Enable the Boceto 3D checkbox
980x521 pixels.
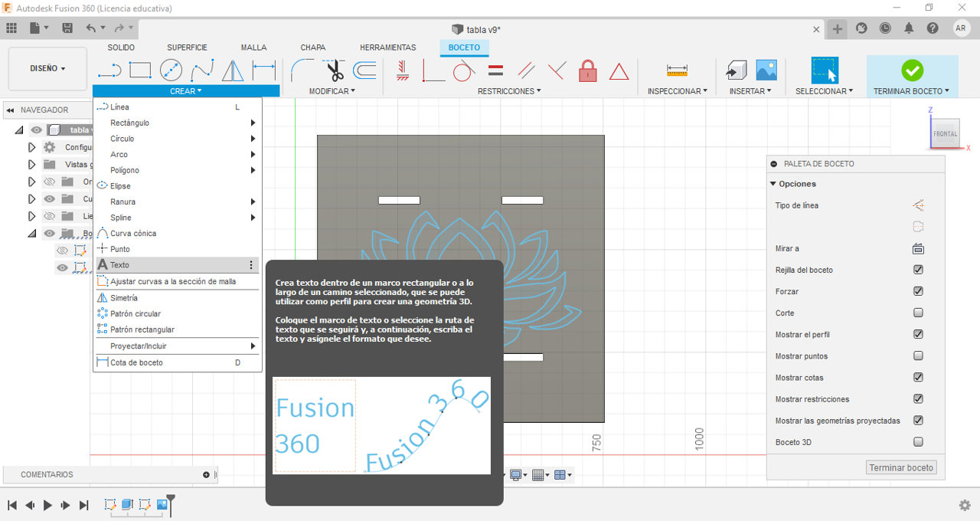[918, 441]
